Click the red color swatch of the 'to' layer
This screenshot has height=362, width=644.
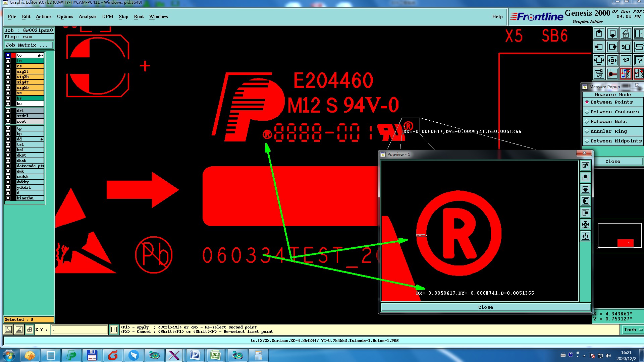point(13,55)
